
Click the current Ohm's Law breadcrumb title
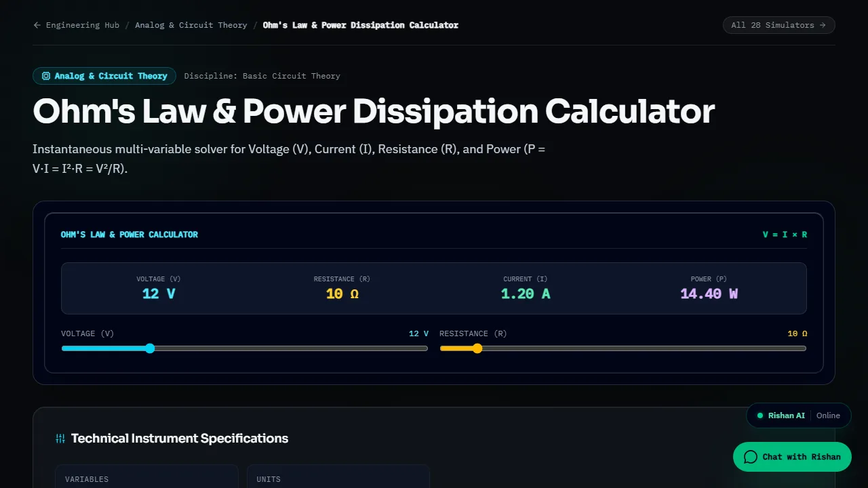point(361,25)
